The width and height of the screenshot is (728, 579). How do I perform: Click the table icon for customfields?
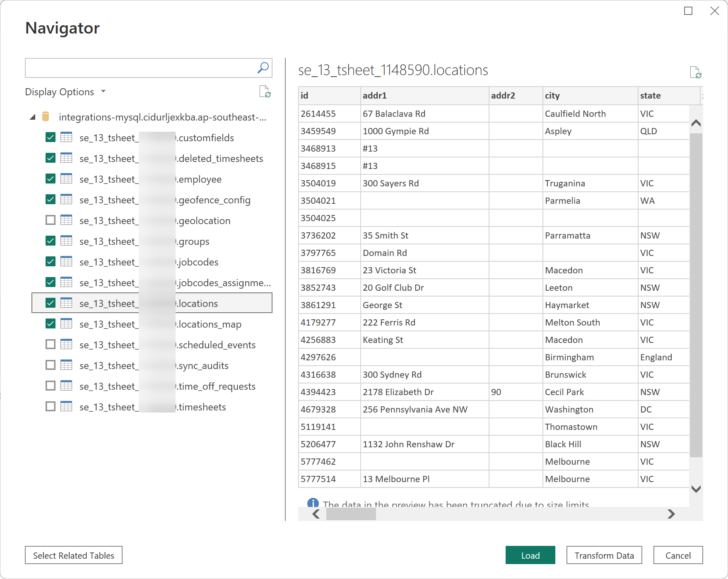tap(66, 138)
